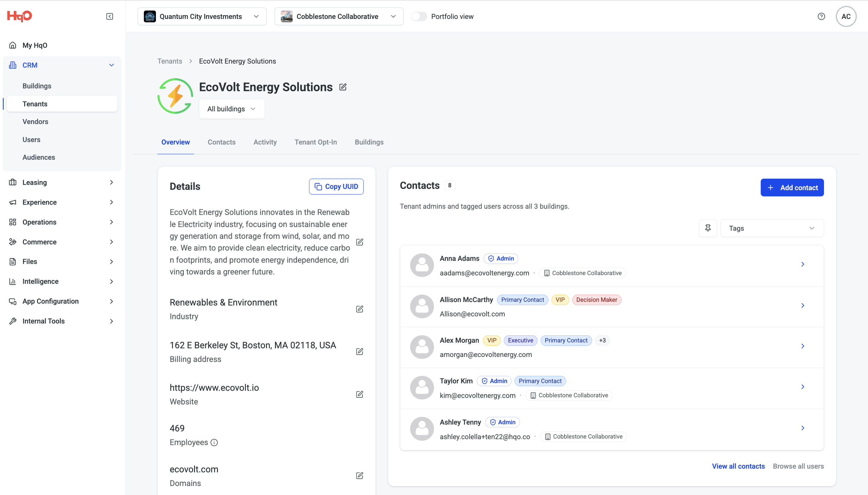Switch to the Activity tab
This screenshot has width=868, height=495.
click(265, 142)
